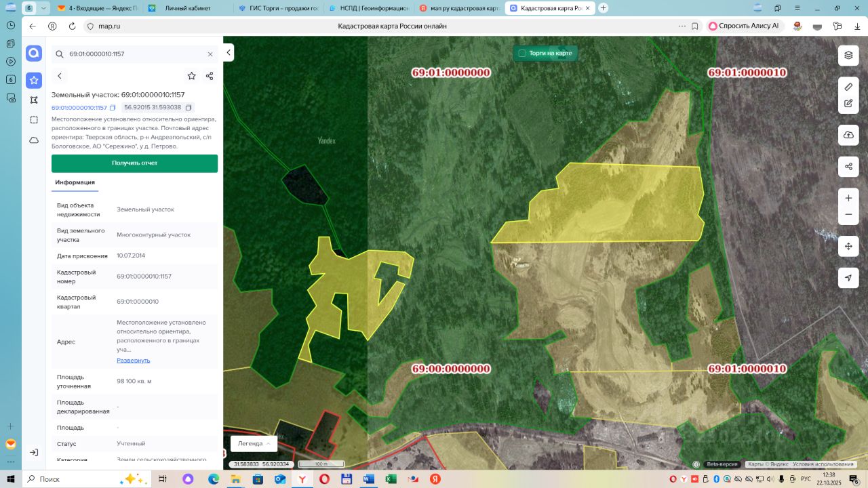Open Microsoft Excel from the taskbar
Screen dimensions: 868x488
(391, 479)
